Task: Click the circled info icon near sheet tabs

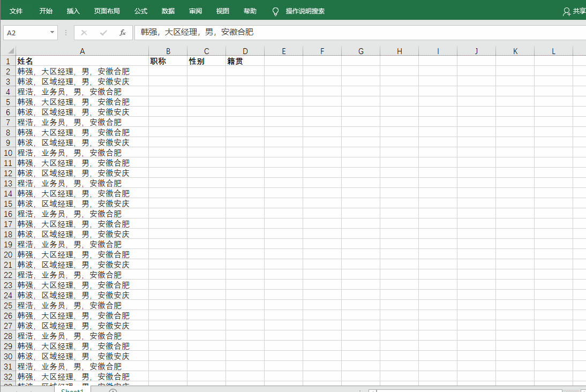Action: [112, 390]
